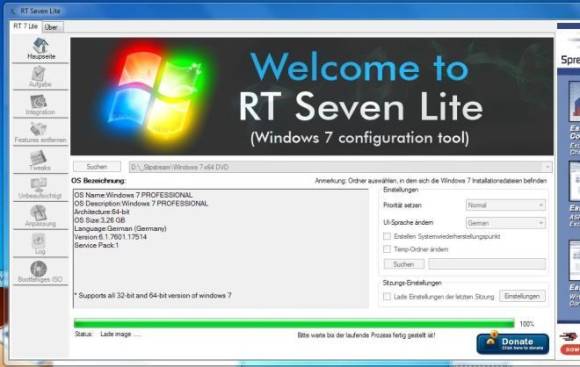The height and width of the screenshot is (367, 580).
Task: Enable Erstellen Systemwiederherstellungspunkt checkbox
Action: click(387, 236)
